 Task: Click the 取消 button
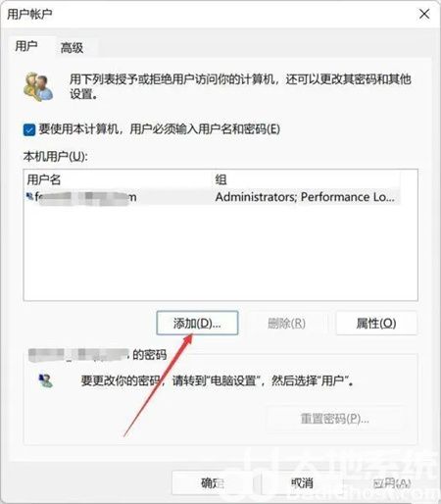pyautogui.click(x=302, y=482)
